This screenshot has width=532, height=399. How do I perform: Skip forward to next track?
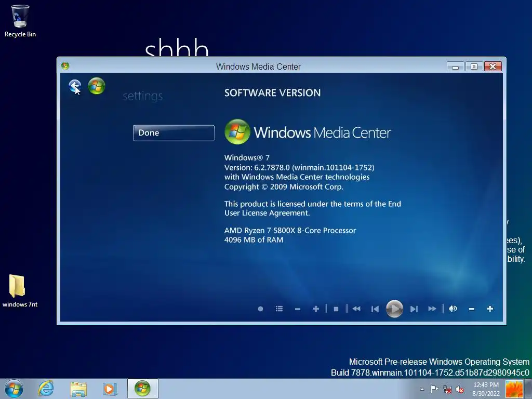click(x=414, y=309)
